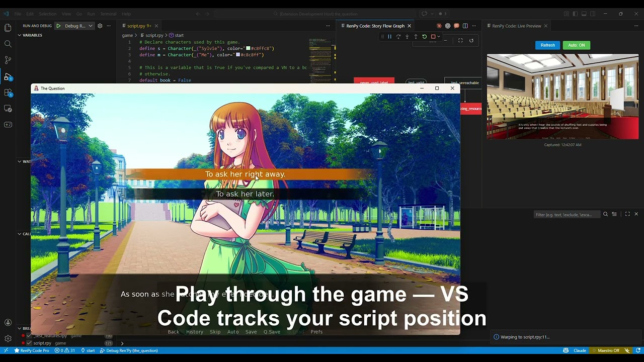Click split editor icon in graph tab bar
Viewport: 644px width, 362px height.
pyautogui.click(x=465, y=26)
